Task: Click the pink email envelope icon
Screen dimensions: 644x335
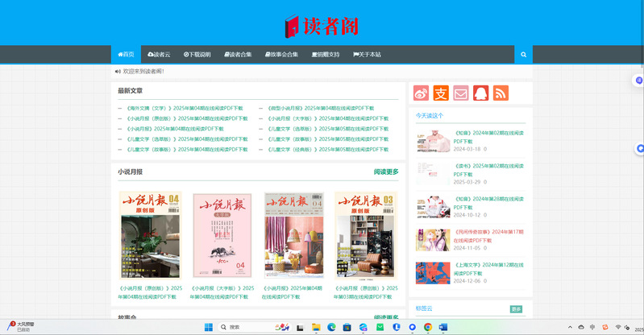Action: click(x=461, y=93)
